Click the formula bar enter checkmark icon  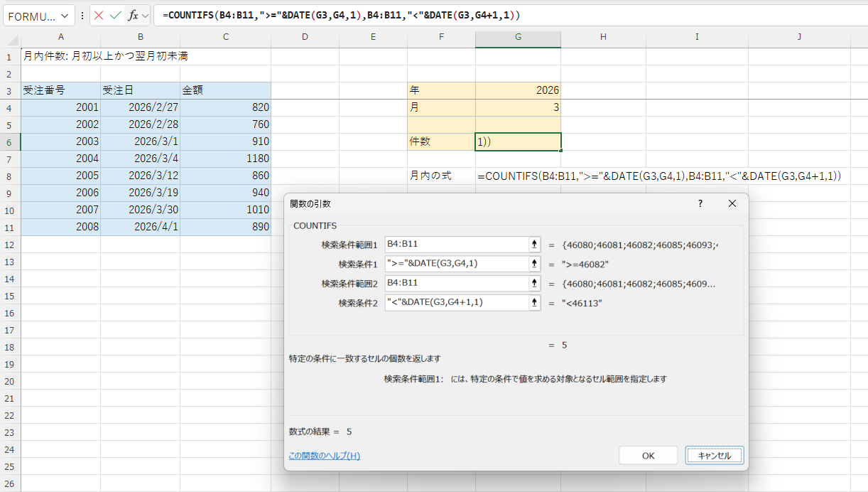(x=115, y=16)
